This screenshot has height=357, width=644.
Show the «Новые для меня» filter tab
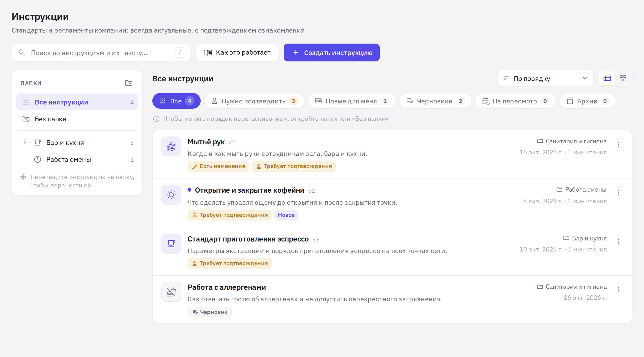click(x=352, y=101)
